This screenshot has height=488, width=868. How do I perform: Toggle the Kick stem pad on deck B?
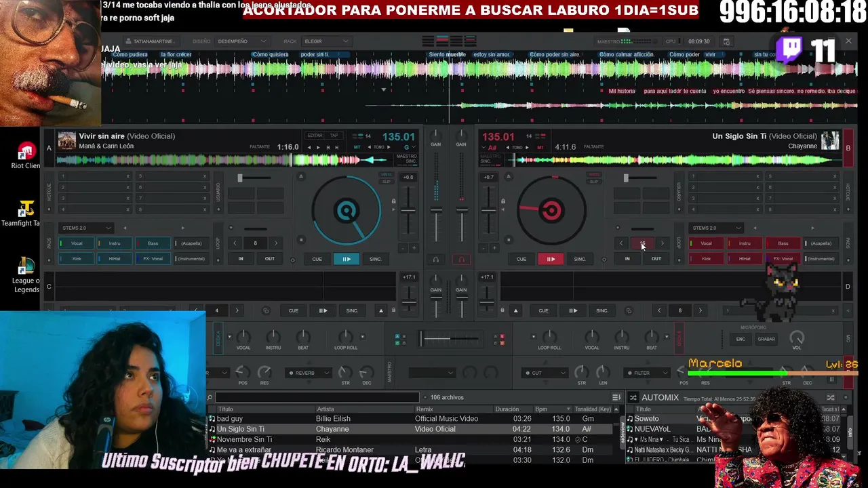[707, 259]
